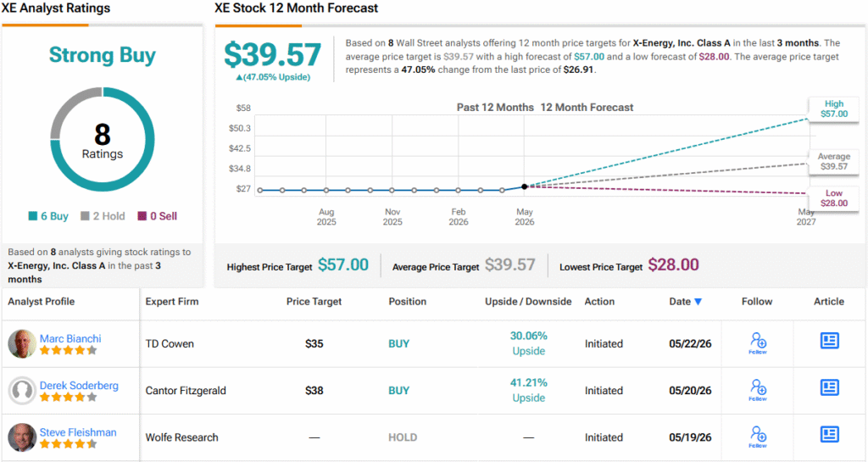
Task: Click Steve Fleishman's profile photo
Action: coord(22,437)
